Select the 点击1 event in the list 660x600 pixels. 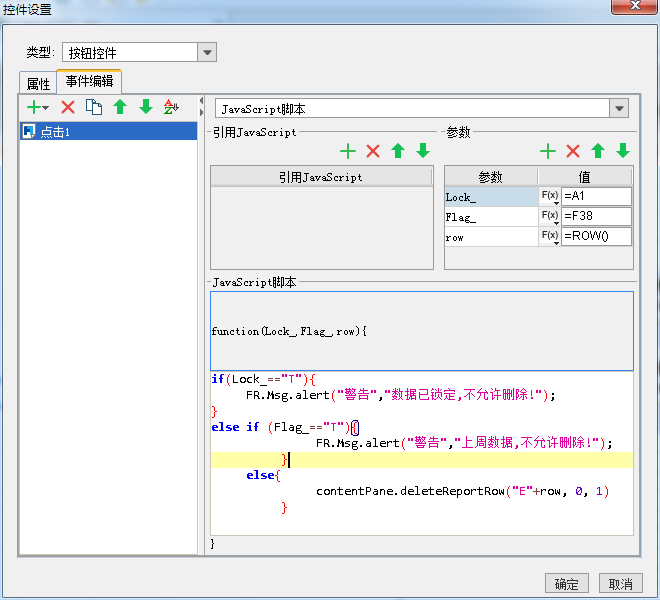(x=108, y=131)
